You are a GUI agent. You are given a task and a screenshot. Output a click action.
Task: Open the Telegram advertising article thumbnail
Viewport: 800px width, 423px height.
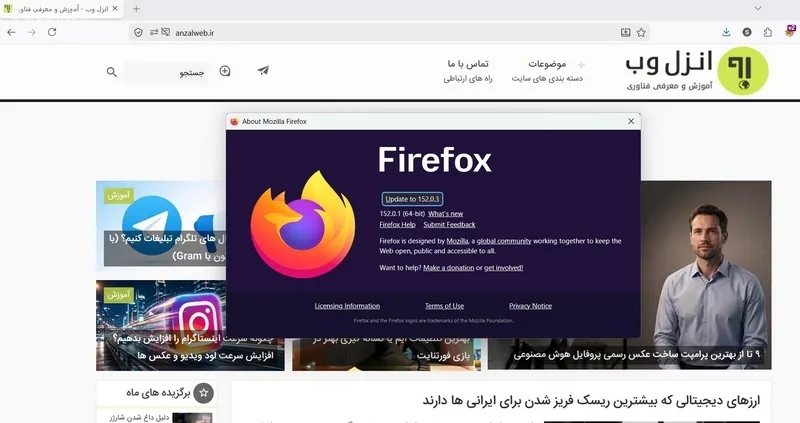[161, 225]
